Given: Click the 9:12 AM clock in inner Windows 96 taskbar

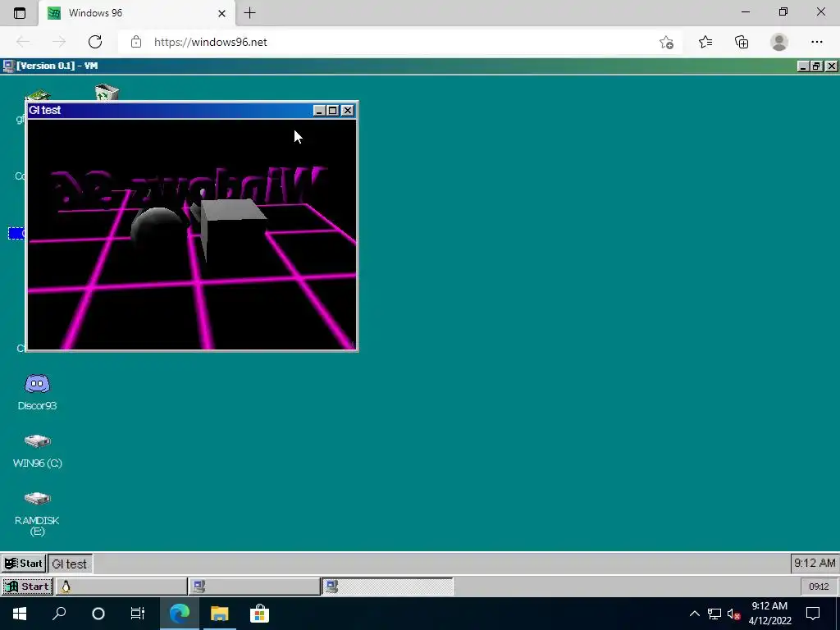Looking at the screenshot, I should click(815, 563).
